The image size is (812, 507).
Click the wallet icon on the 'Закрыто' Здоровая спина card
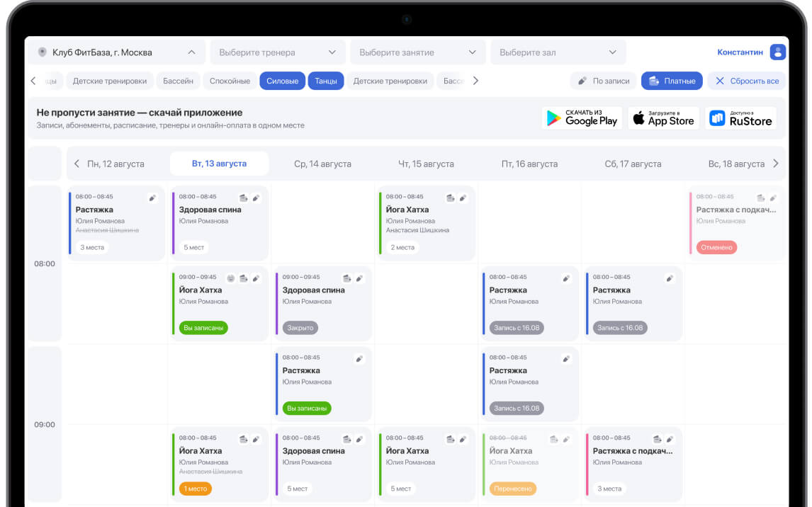tap(347, 278)
